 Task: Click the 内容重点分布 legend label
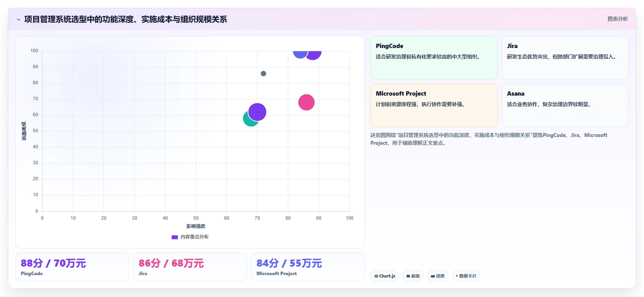[194, 237]
